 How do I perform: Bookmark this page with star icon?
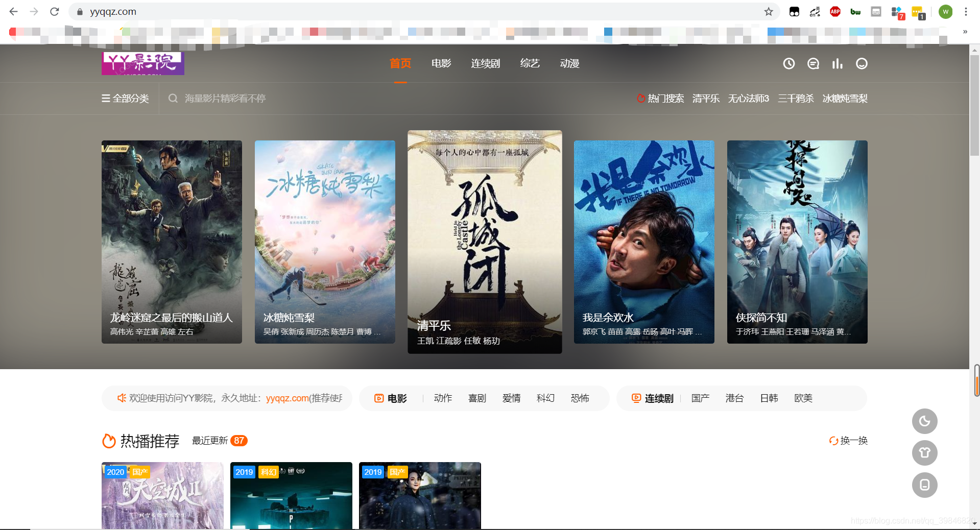769,12
